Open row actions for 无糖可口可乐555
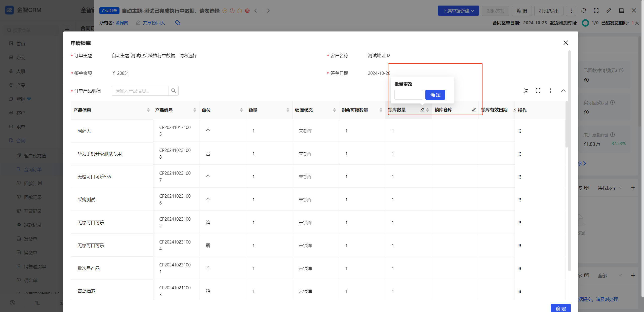Image resolution: width=644 pixels, height=312 pixels. (x=520, y=177)
